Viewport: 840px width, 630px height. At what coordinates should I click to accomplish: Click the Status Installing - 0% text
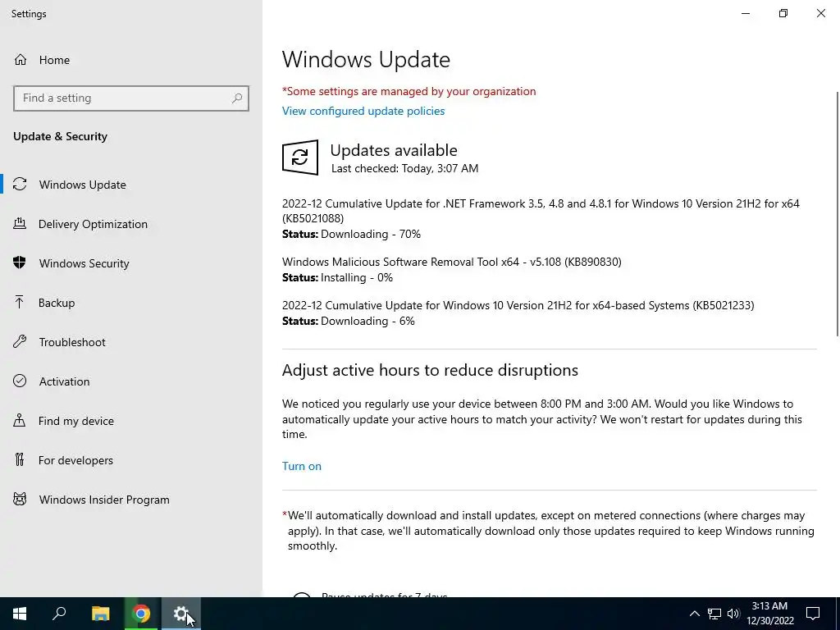click(x=337, y=277)
